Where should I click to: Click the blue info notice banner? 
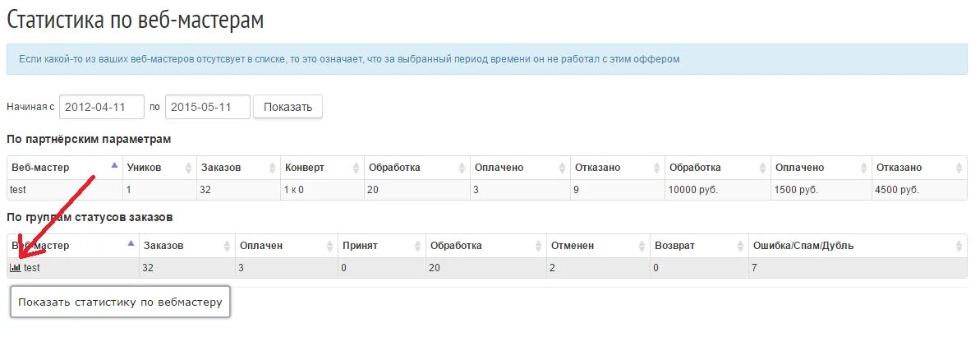(x=486, y=59)
